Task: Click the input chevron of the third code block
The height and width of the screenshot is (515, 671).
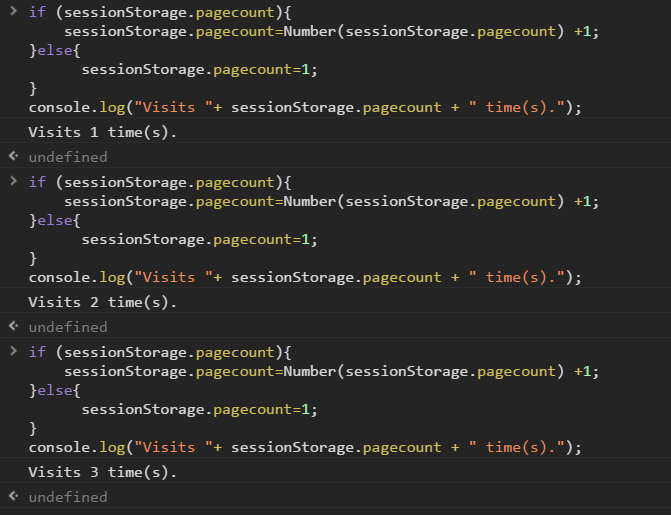Action: (13, 352)
